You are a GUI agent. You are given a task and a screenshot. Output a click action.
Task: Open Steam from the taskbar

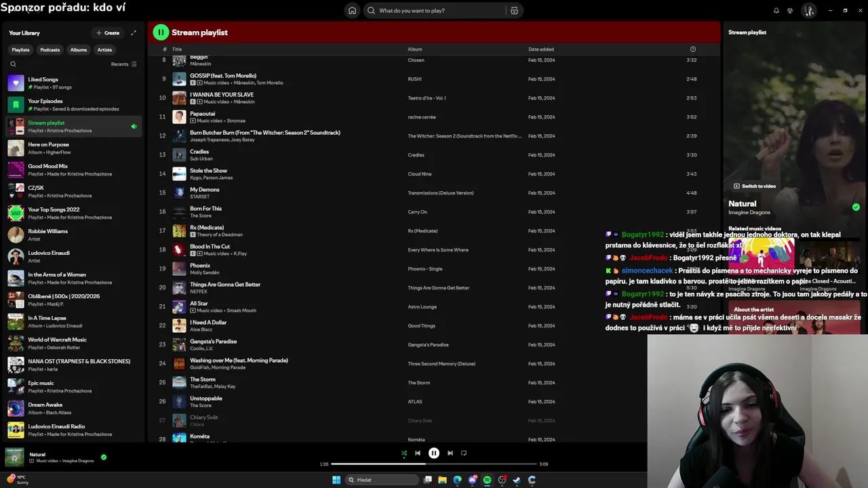pos(517,479)
